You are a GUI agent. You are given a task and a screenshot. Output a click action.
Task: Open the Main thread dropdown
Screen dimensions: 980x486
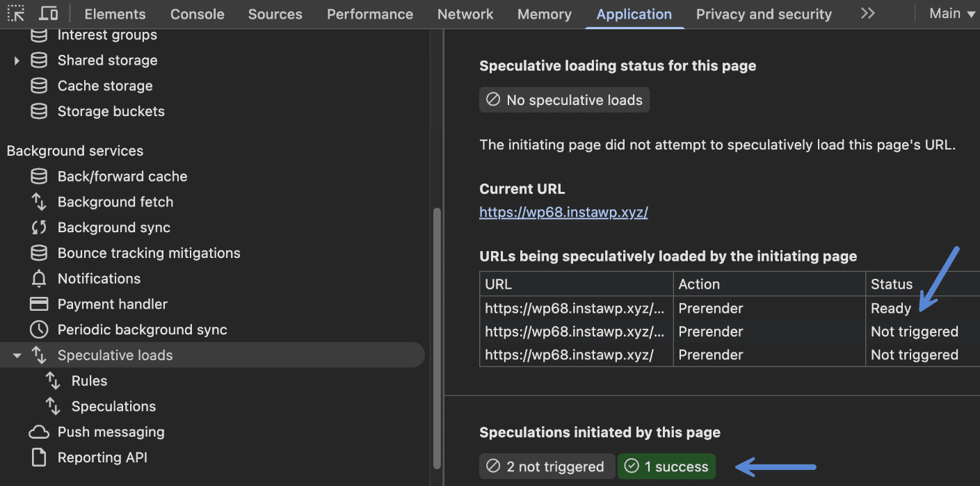point(950,13)
